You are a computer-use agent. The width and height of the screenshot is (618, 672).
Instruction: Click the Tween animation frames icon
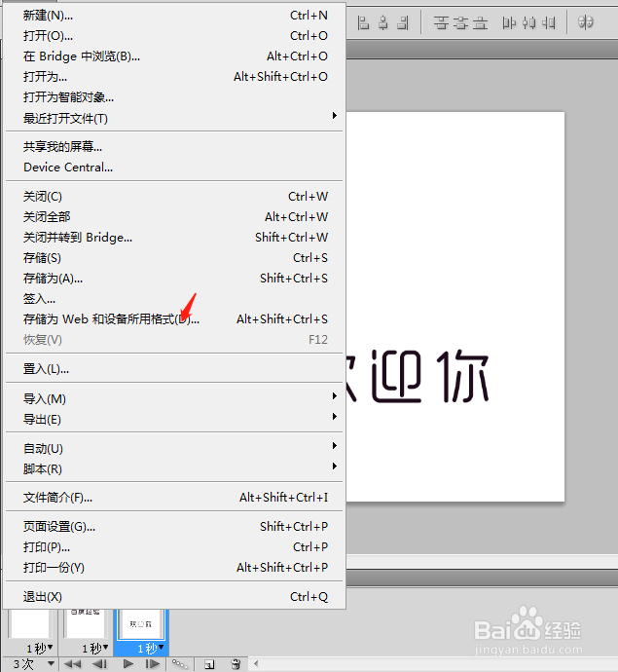tap(179, 664)
